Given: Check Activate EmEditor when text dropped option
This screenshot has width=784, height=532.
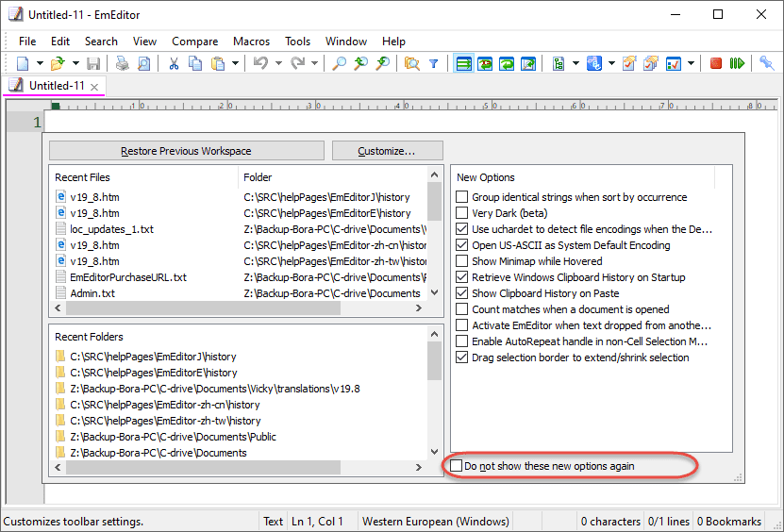Looking at the screenshot, I should click(x=462, y=325).
